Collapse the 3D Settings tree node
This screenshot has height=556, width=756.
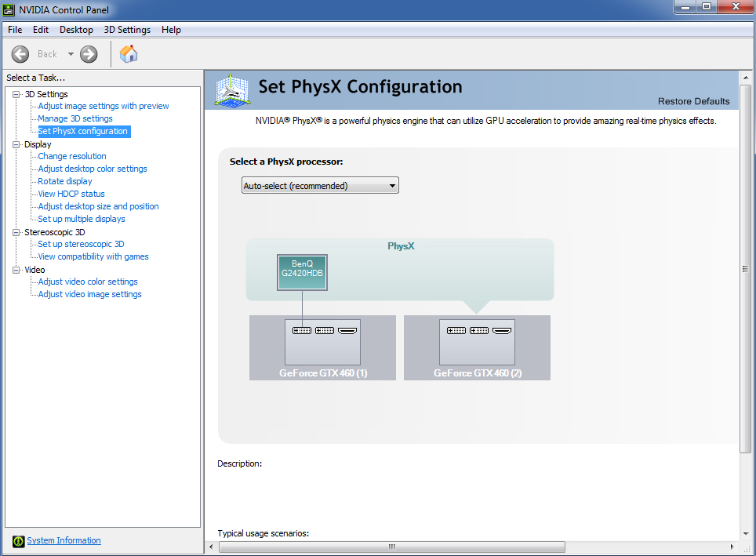(16, 94)
